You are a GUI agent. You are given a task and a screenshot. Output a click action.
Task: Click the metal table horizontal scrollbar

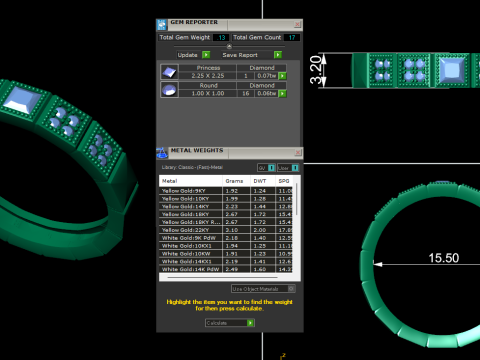222,277
